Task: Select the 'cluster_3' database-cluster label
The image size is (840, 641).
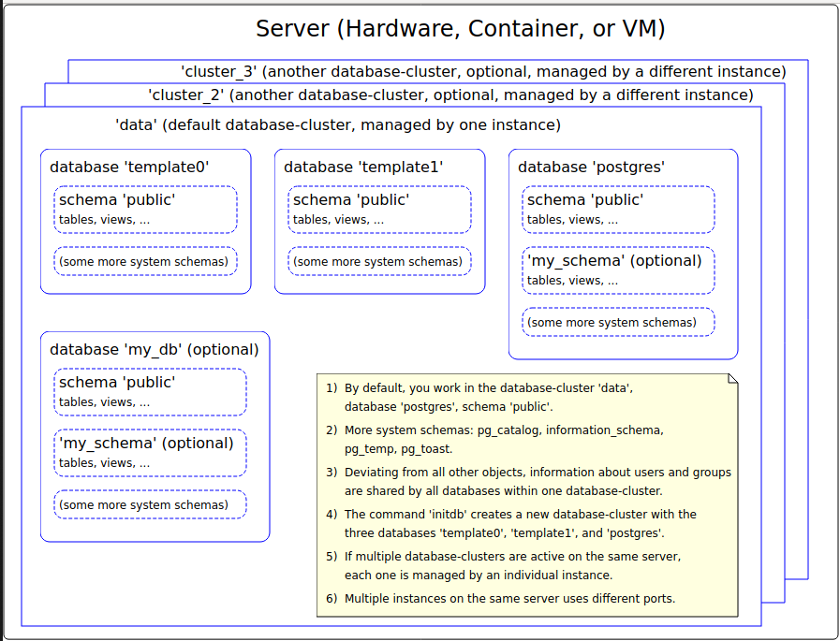Action: [x=482, y=71]
